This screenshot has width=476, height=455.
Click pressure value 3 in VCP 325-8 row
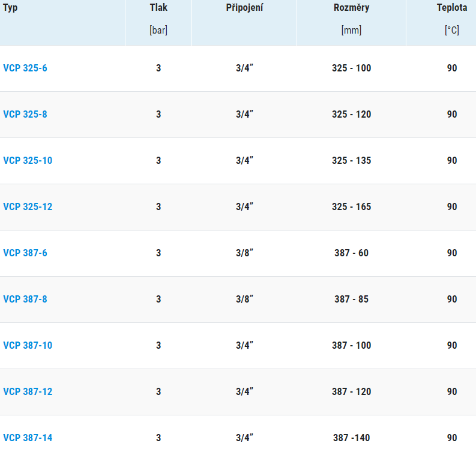[158, 114]
